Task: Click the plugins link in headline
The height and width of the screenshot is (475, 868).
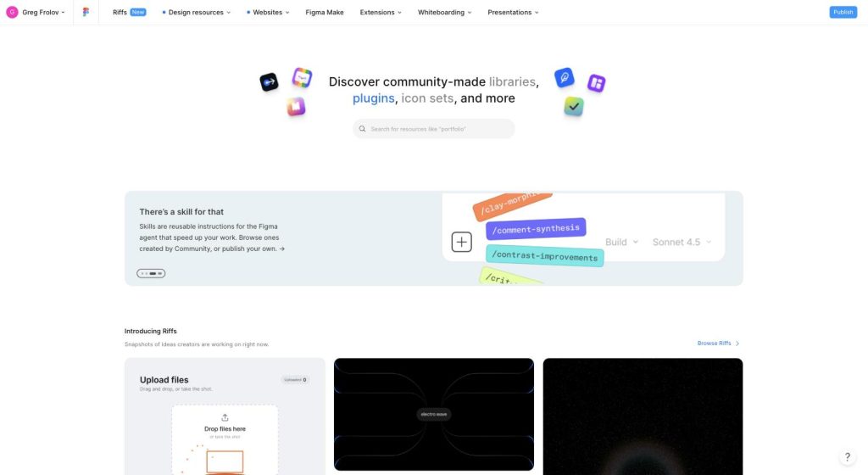Action: click(374, 98)
